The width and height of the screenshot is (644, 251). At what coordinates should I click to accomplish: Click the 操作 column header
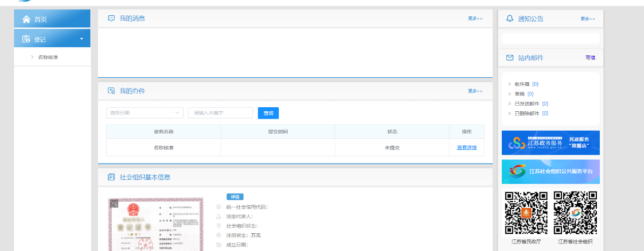467,132
